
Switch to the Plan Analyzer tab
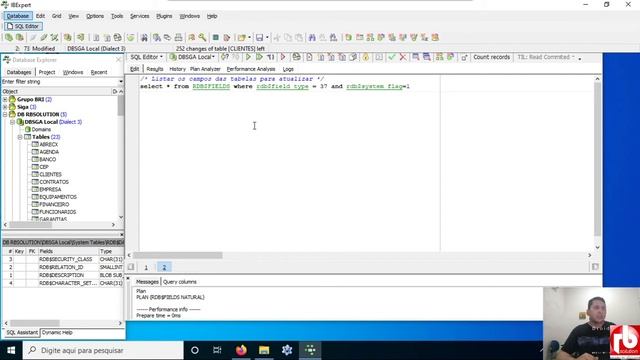coord(205,69)
